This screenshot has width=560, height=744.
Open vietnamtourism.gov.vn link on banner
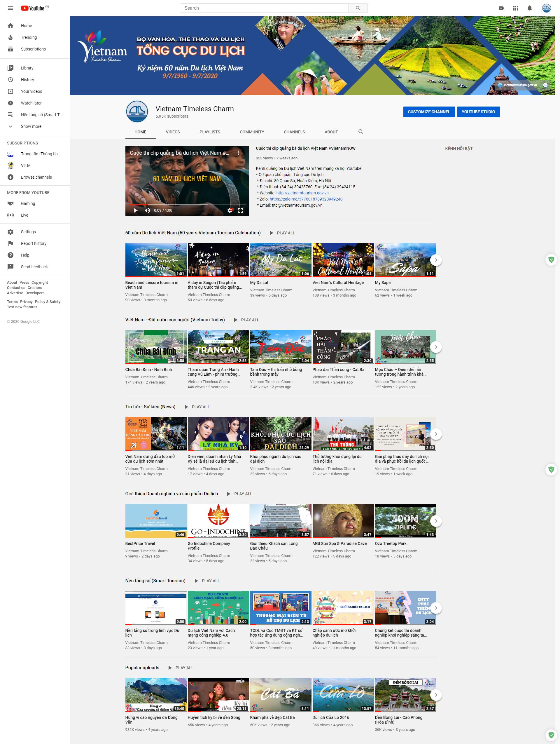tap(518, 85)
